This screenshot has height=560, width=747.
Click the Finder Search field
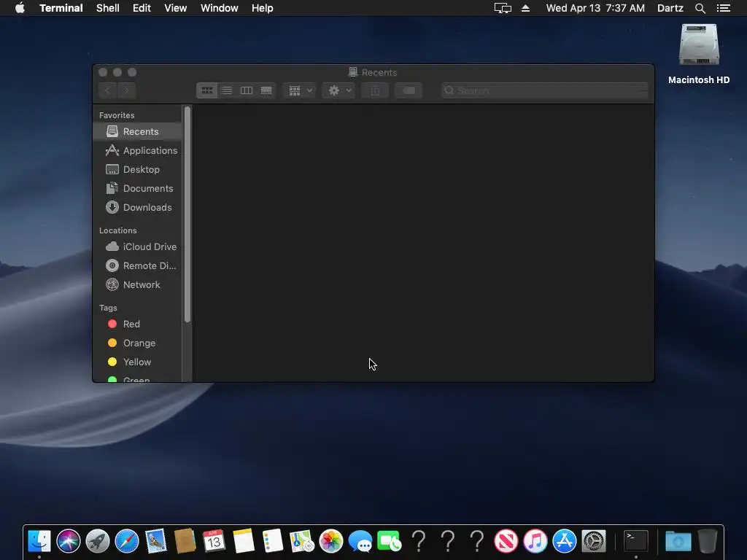(x=544, y=90)
